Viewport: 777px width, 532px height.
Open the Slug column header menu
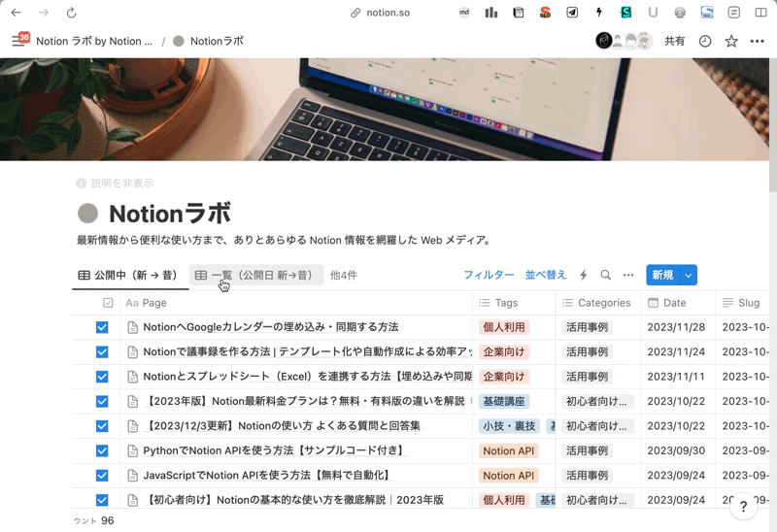coord(742,303)
